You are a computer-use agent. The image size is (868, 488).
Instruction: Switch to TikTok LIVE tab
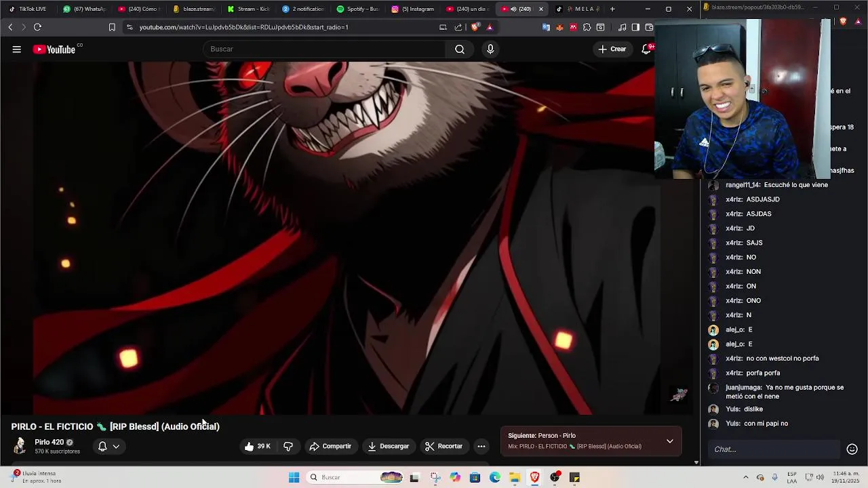pyautogui.click(x=28, y=9)
